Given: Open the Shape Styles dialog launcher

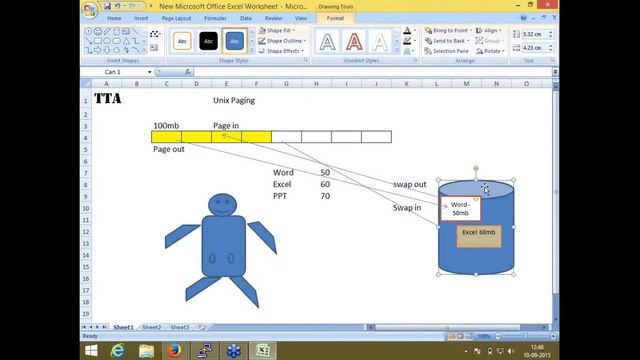Looking at the screenshot, I should [x=306, y=60].
